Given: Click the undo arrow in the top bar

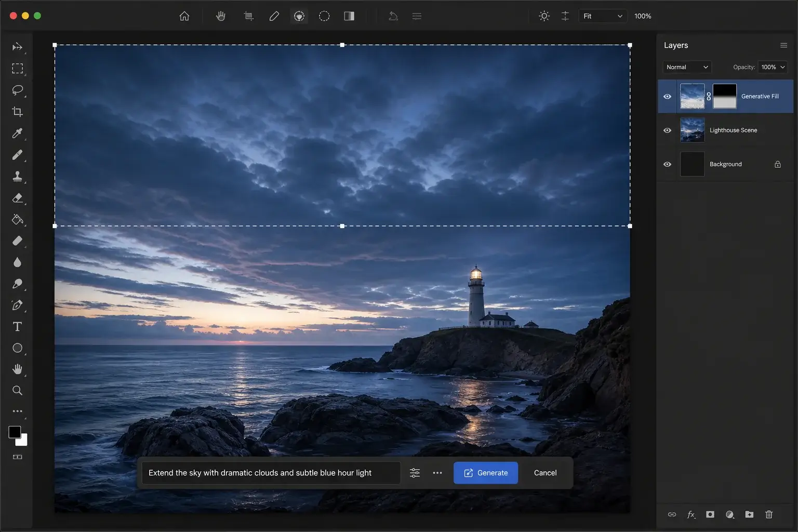Looking at the screenshot, I should pos(393,16).
